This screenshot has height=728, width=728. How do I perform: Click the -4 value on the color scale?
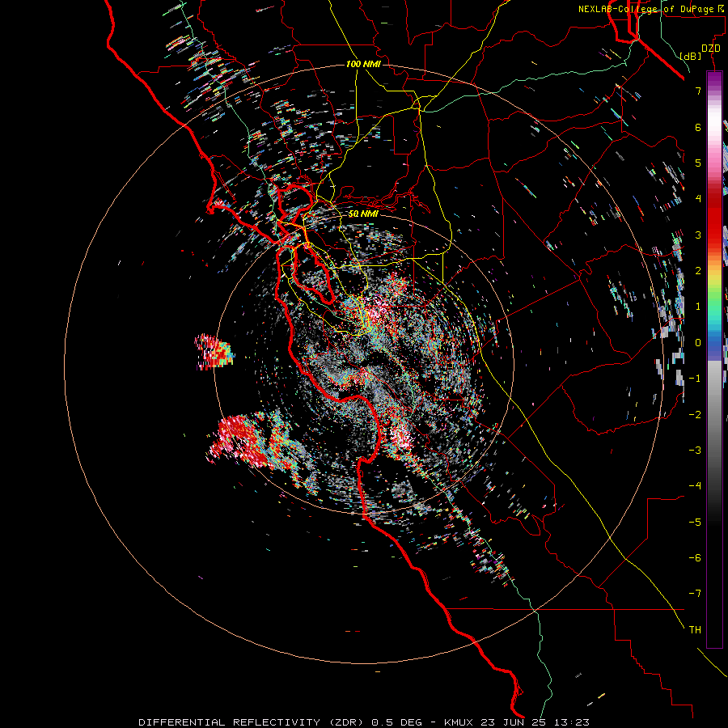point(695,486)
